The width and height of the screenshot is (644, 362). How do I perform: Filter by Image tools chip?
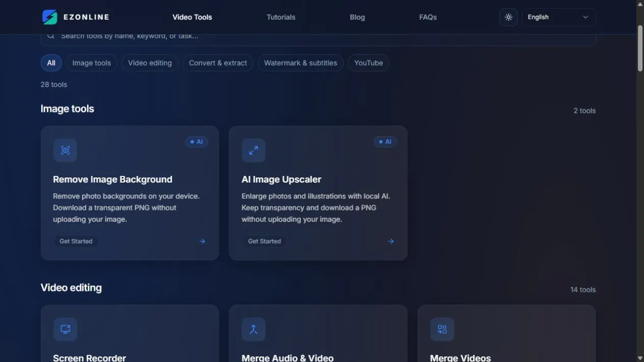92,63
